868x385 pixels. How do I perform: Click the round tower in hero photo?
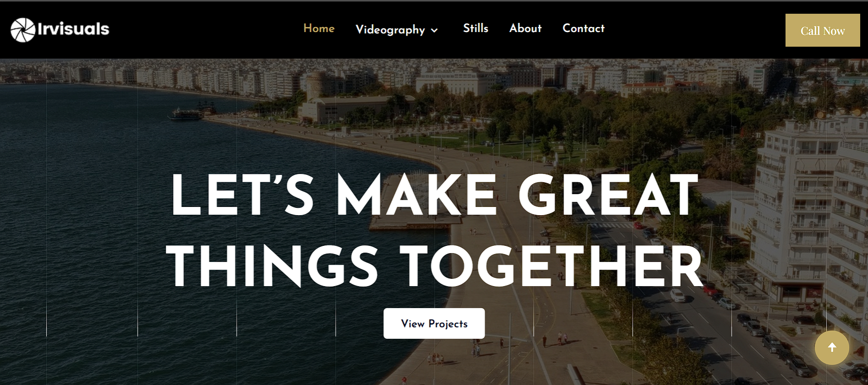tap(315, 86)
